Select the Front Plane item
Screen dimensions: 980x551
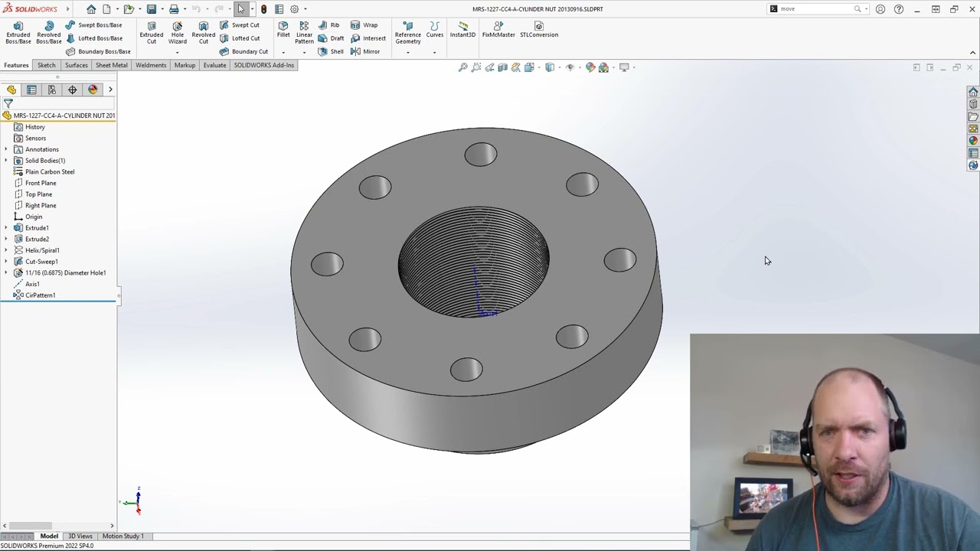point(34,183)
